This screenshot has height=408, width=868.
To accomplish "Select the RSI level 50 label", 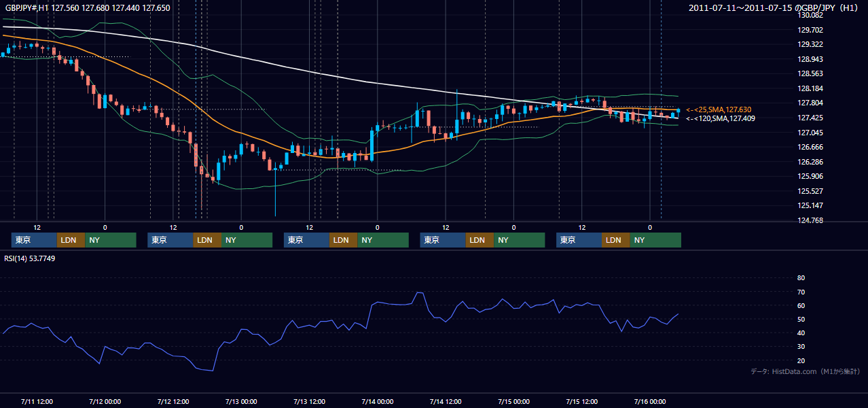I will pyautogui.click(x=801, y=319).
